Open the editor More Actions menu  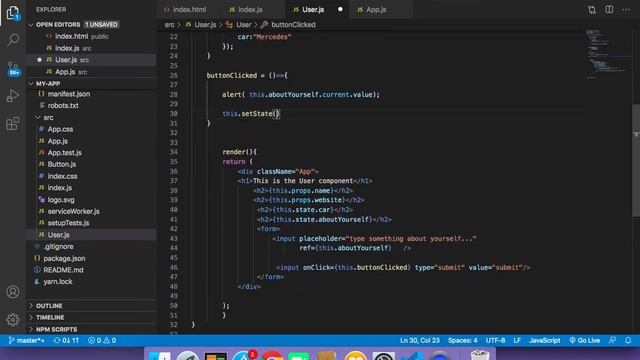(x=626, y=9)
